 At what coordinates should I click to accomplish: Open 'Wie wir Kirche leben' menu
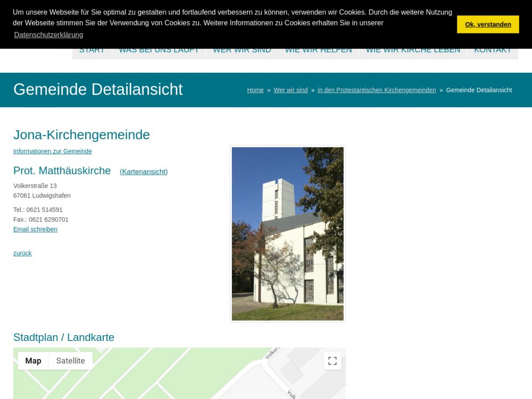pyautogui.click(x=413, y=52)
